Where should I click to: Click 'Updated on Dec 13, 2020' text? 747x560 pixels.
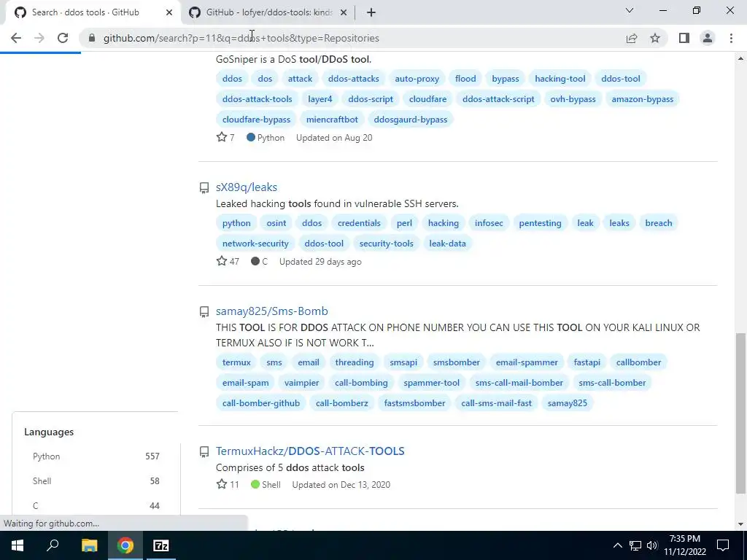[x=341, y=485]
